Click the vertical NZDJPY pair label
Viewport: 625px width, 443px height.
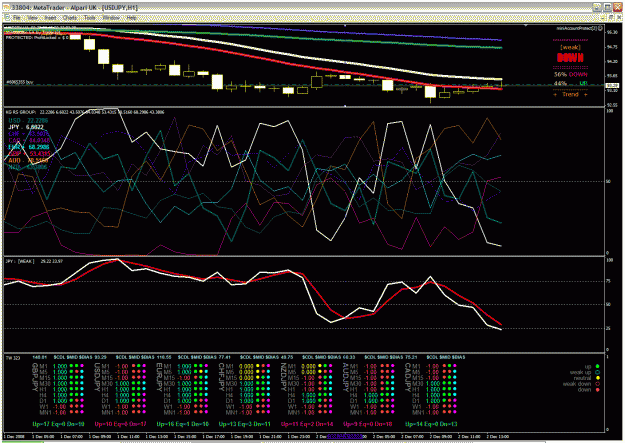[x=284, y=377]
